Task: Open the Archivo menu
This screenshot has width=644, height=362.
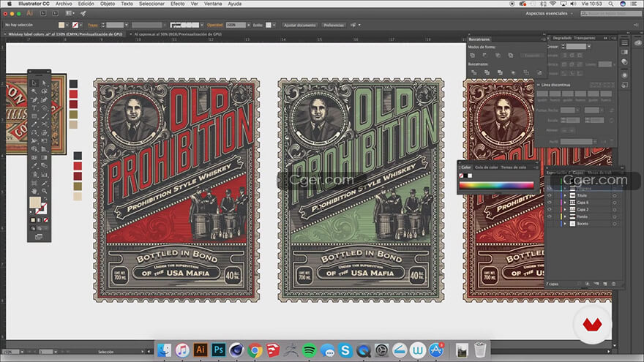Action: (x=64, y=4)
